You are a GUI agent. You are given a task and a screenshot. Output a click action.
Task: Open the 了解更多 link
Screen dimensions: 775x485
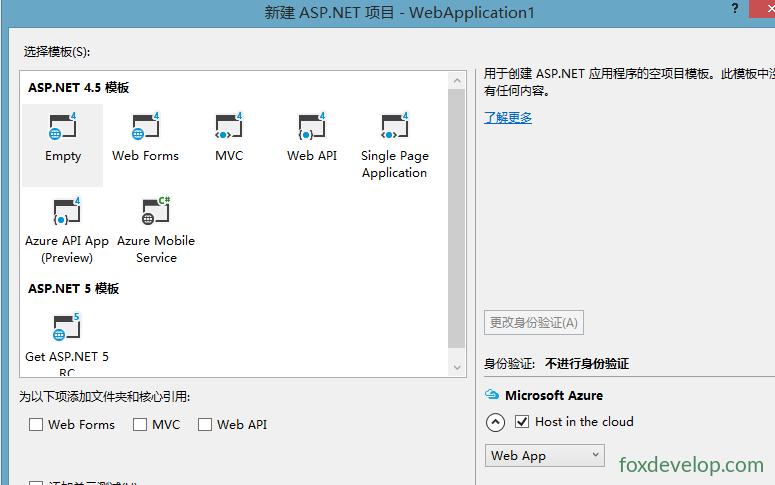point(508,118)
